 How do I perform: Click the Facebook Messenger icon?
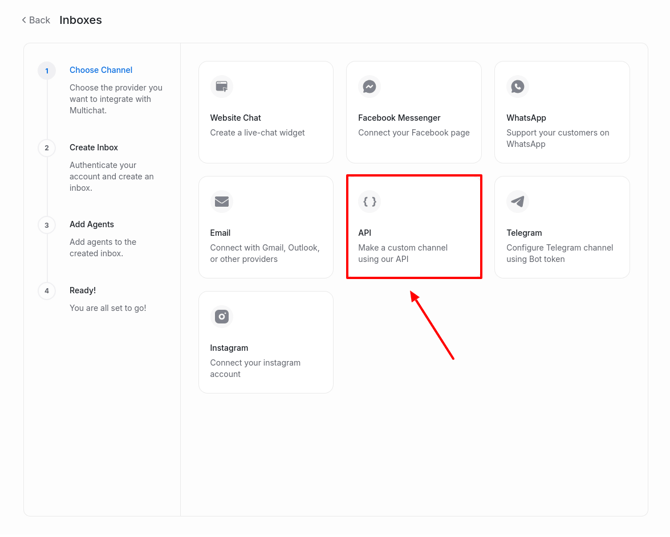point(370,87)
